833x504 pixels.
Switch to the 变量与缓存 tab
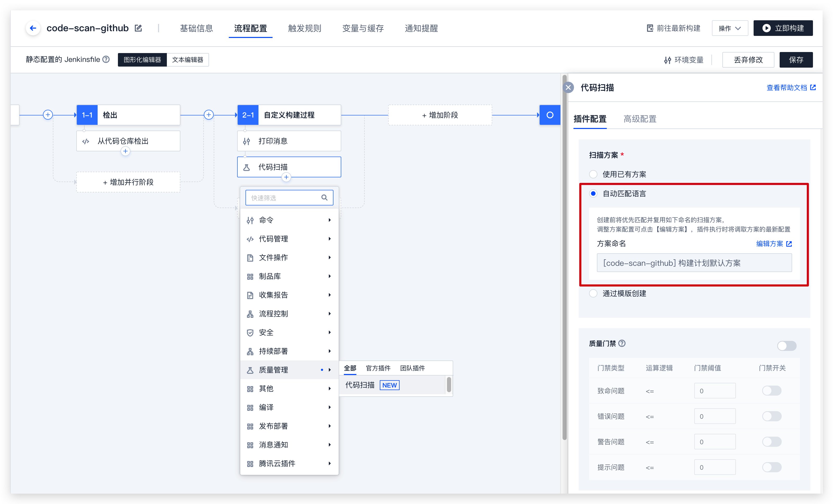pos(363,28)
